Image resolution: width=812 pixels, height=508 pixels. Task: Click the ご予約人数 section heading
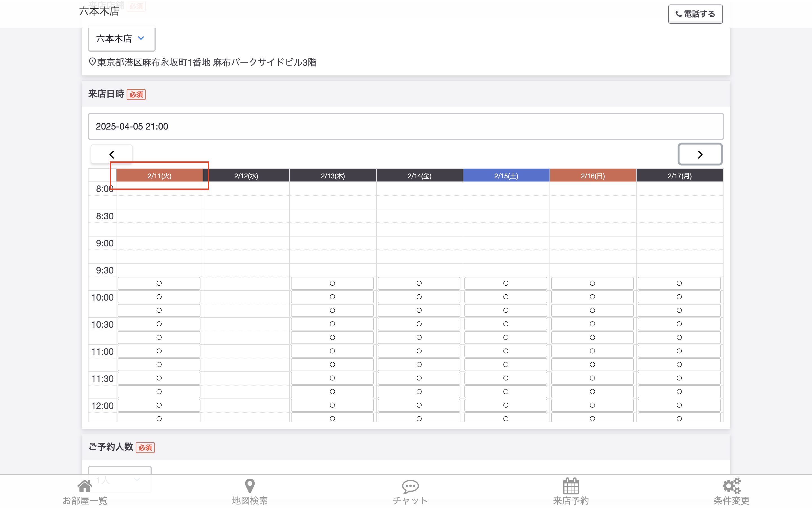click(x=111, y=447)
